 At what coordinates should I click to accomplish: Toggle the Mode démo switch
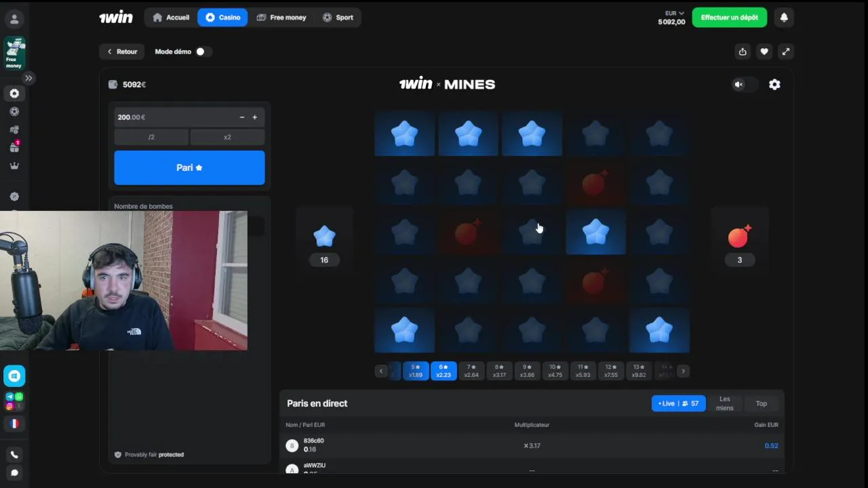(203, 52)
